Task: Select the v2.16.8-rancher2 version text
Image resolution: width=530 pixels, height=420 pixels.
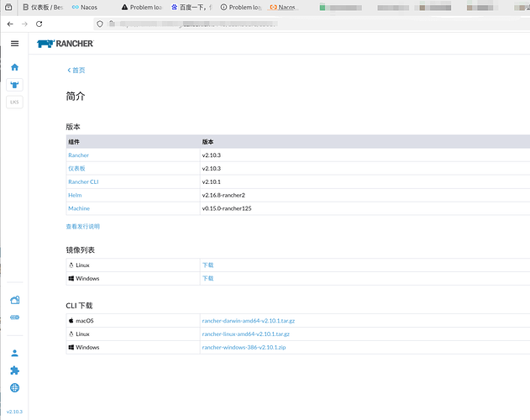Action: click(223, 195)
